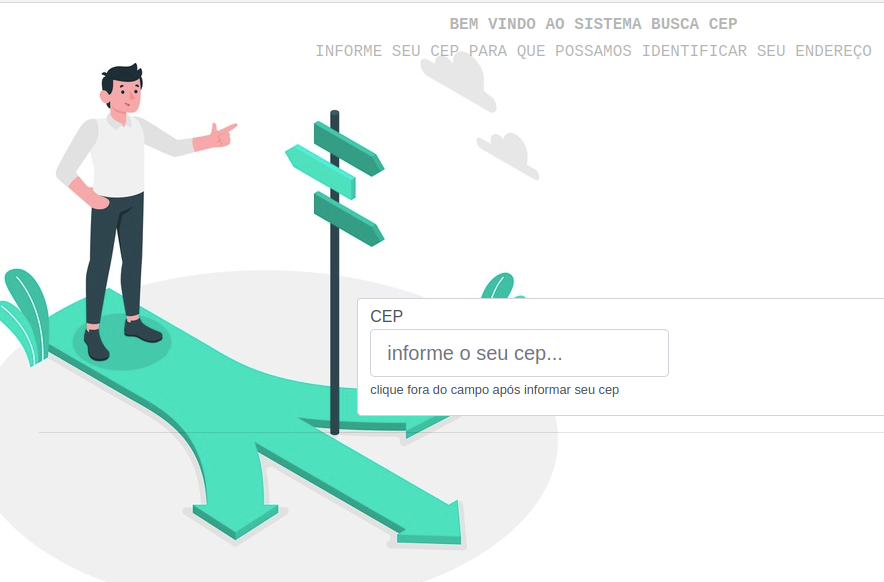Screen dimensions: 884x582
Task: Select the bottom dark green signpost sign
Action: tap(349, 219)
